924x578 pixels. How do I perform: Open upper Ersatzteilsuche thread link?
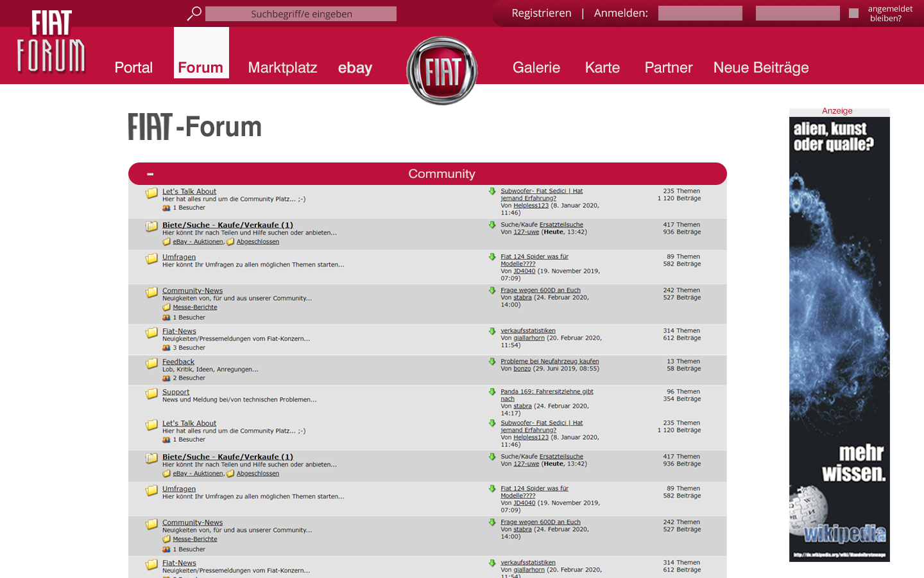tap(561, 224)
